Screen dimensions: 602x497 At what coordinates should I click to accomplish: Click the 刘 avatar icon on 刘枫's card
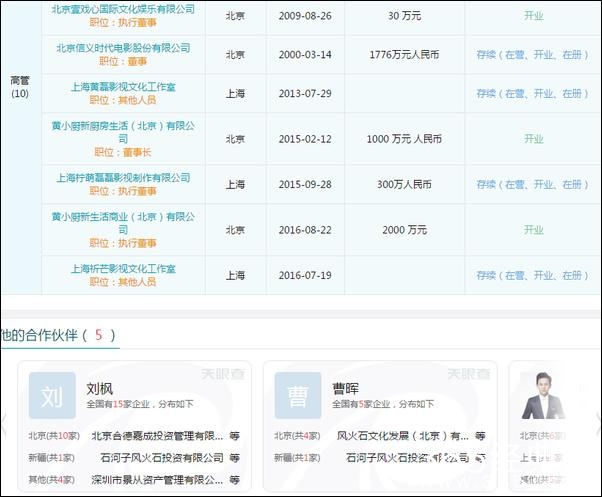click(52, 396)
